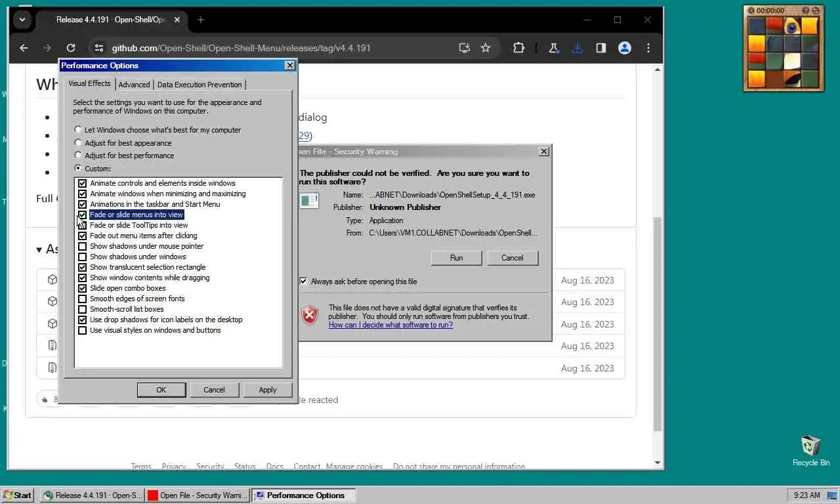
Task: Open the Chrome profile avatar
Action: (624, 48)
